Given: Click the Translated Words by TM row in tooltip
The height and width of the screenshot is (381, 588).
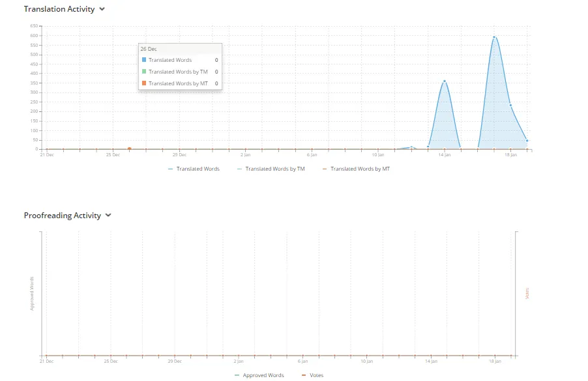Looking at the screenshot, I should pyautogui.click(x=180, y=72).
